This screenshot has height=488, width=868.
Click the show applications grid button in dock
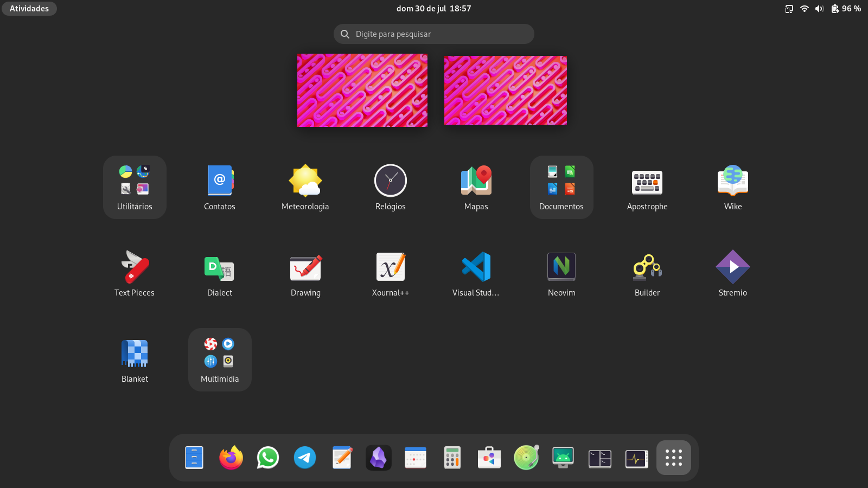(x=673, y=458)
